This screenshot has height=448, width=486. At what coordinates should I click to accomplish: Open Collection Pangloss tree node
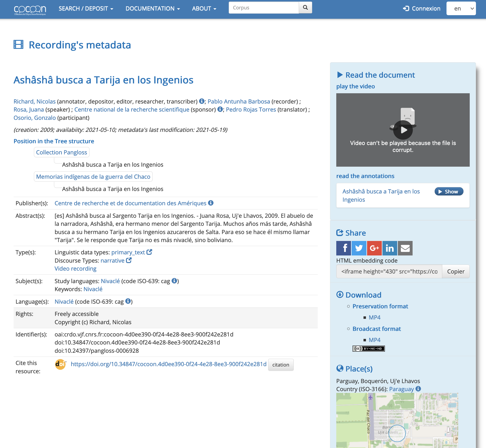[x=62, y=152]
